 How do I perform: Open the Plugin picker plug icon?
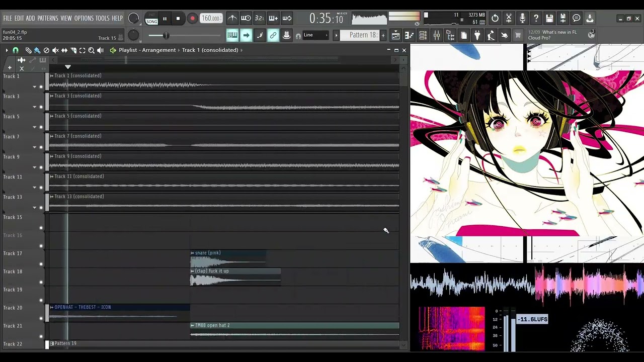point(477,35)
